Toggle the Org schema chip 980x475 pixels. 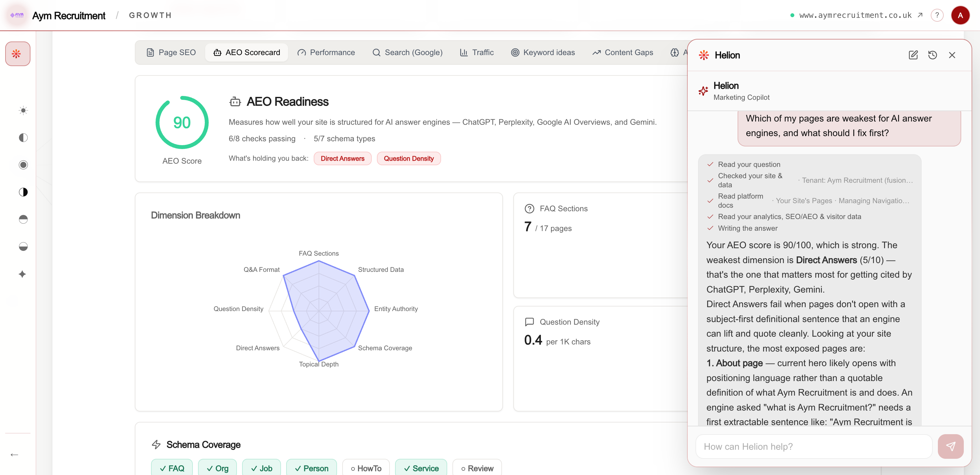(217, 468)
